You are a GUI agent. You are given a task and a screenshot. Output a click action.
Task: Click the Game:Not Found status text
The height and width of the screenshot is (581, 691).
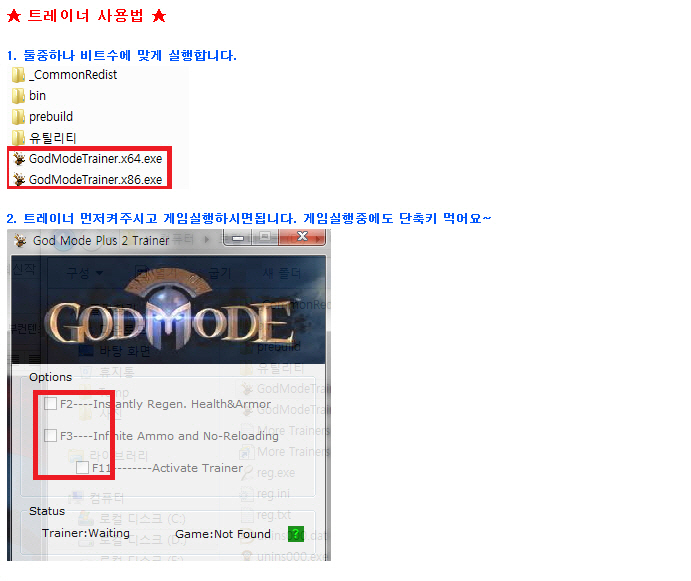click(223, 534)
